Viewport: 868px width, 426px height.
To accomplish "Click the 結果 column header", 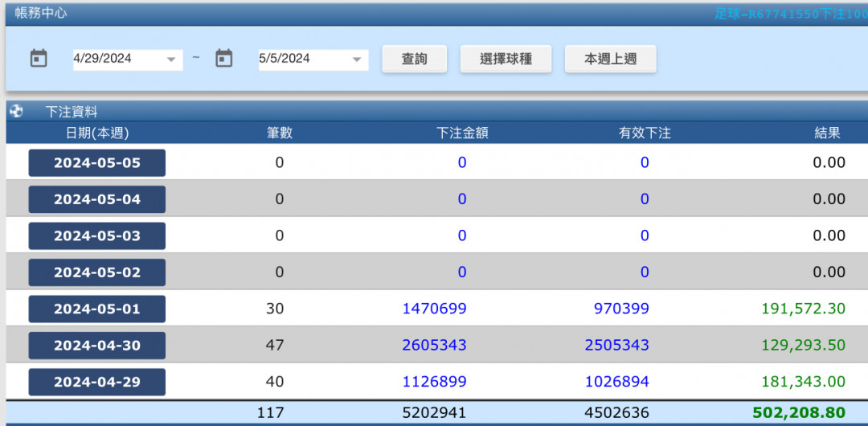I will tap(828, 133).
